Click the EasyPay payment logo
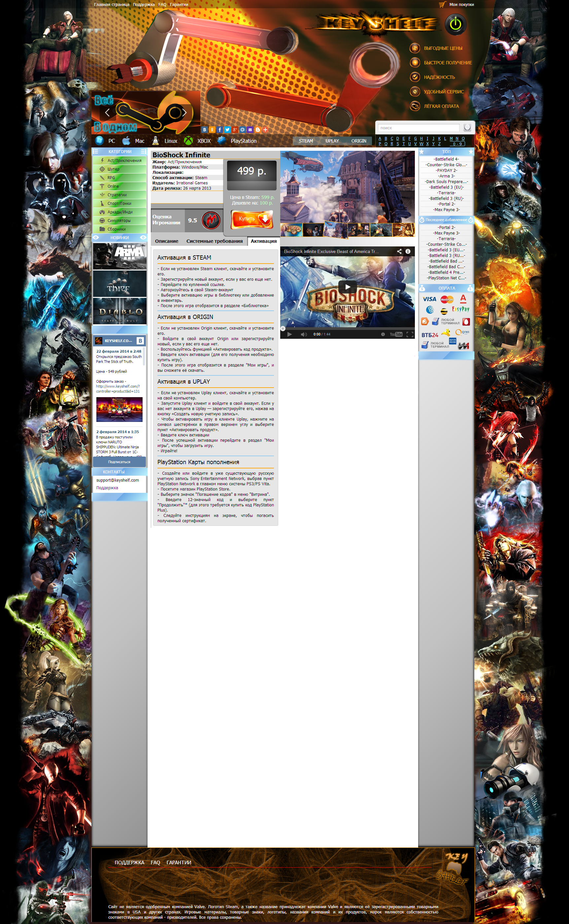 461,309
